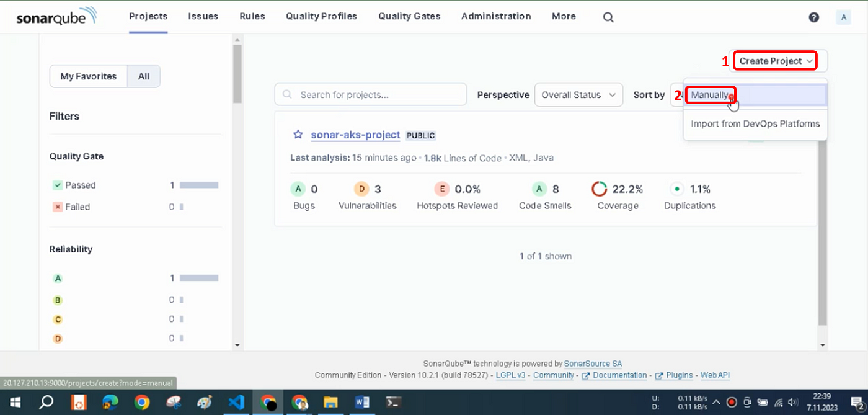Open Microsoft Word from taskbar
868x415 pixels.
tap(361, 403)
